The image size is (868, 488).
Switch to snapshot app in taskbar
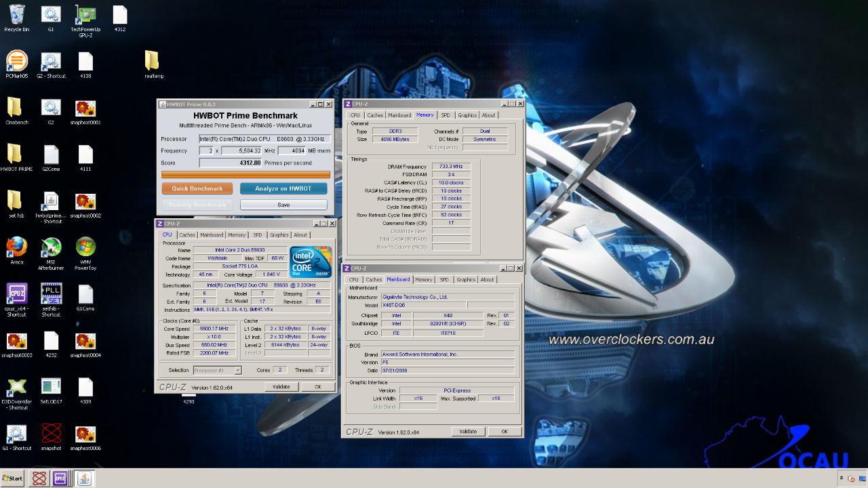click(x=39, y=479)
